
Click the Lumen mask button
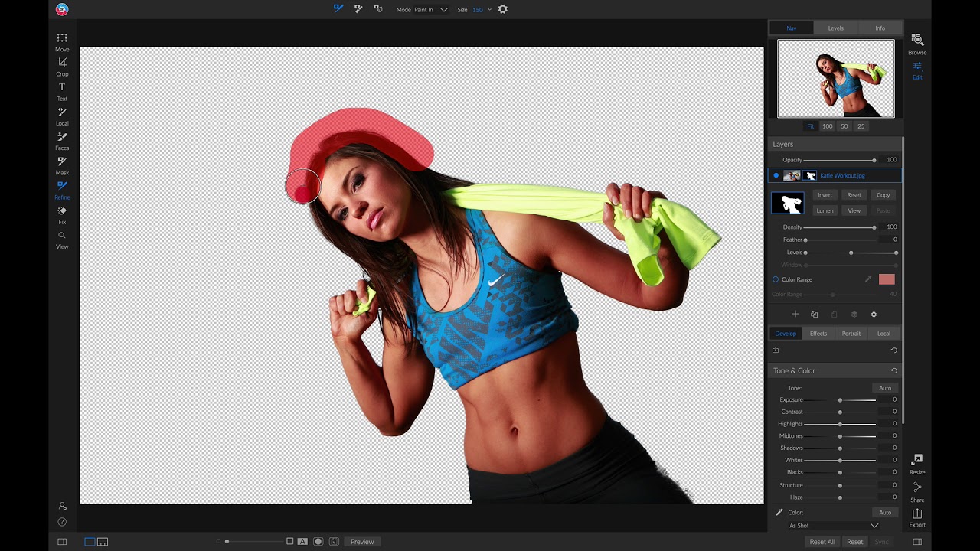point(825,210)
